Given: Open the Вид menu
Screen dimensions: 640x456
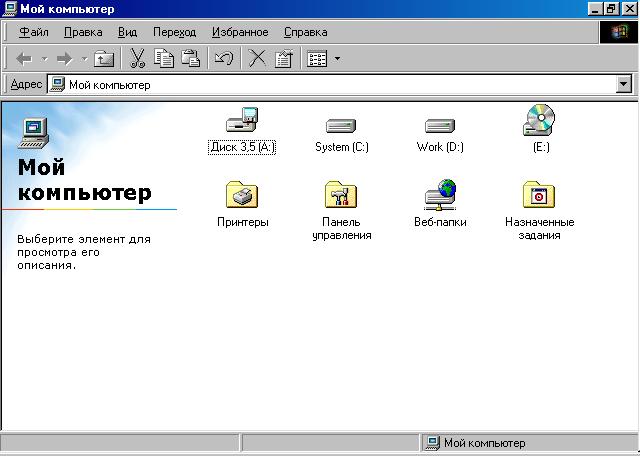Looking at the screenshot, I should pos(127,32).
